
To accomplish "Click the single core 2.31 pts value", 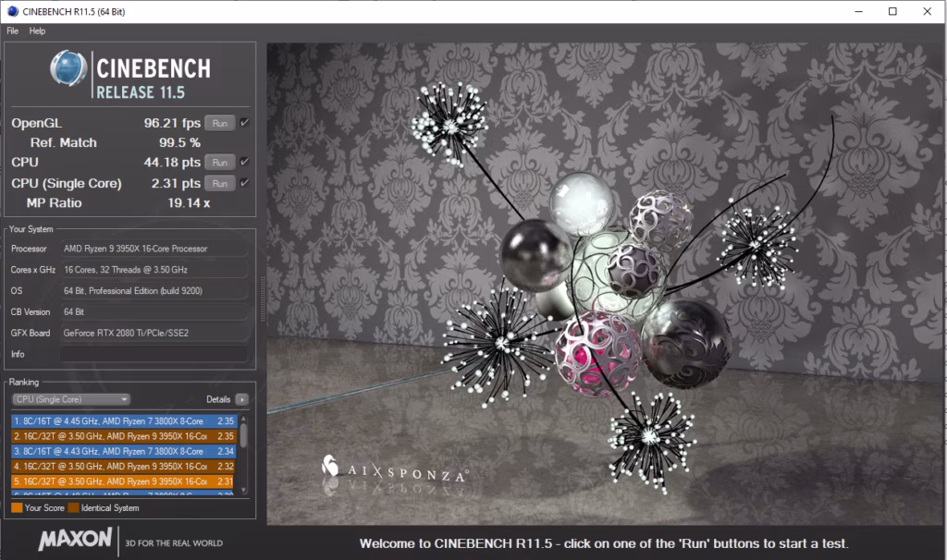I will tap(176, 184).
